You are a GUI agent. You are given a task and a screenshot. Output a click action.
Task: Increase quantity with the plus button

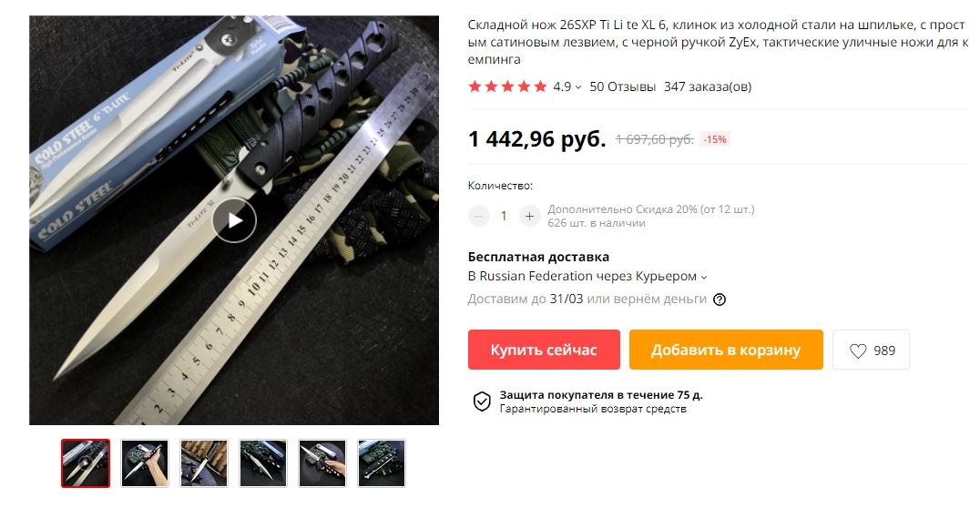[529, 216]
